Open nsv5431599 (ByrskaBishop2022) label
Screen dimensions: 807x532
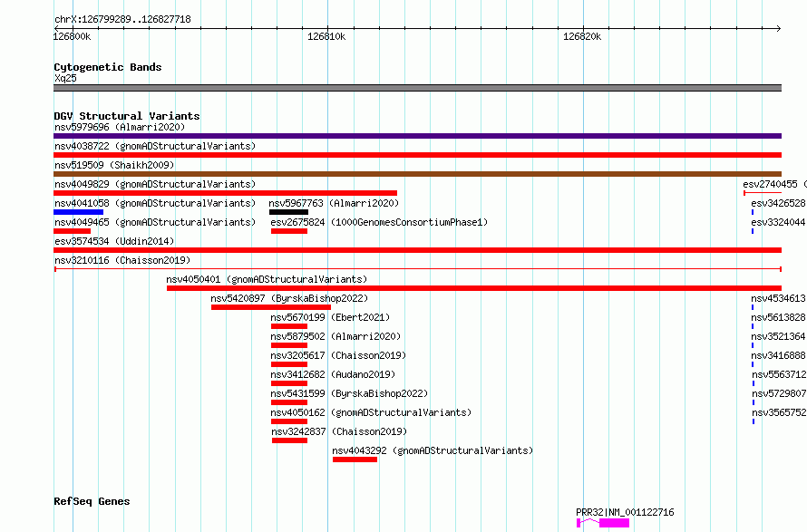click(349, 393)
